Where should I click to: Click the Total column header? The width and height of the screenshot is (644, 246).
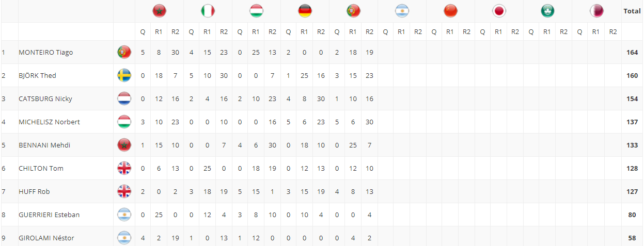(x=632, y=11)
